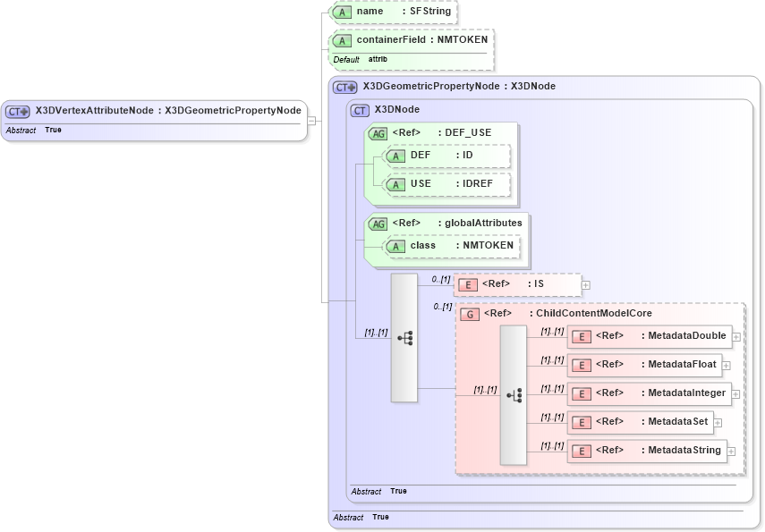Click the A icon beside class attribute
The height and width of the screenshot is (532, 765).
tap(395, 247)
